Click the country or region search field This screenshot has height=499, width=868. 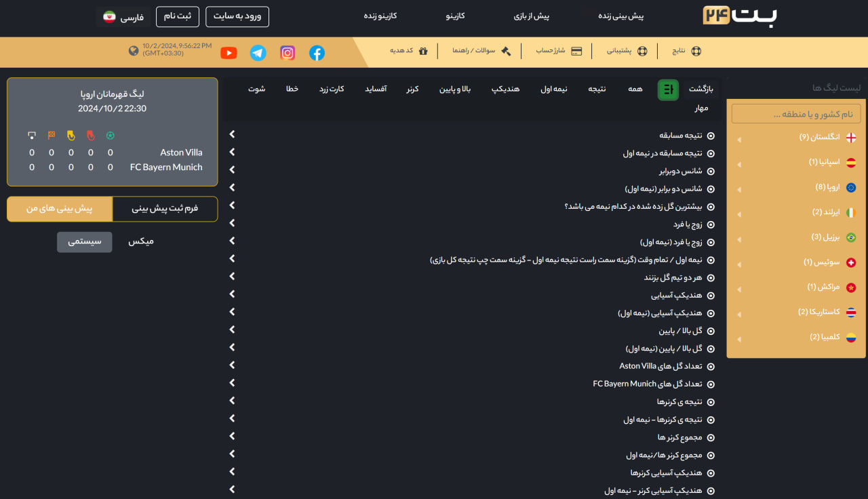point(796,114)
